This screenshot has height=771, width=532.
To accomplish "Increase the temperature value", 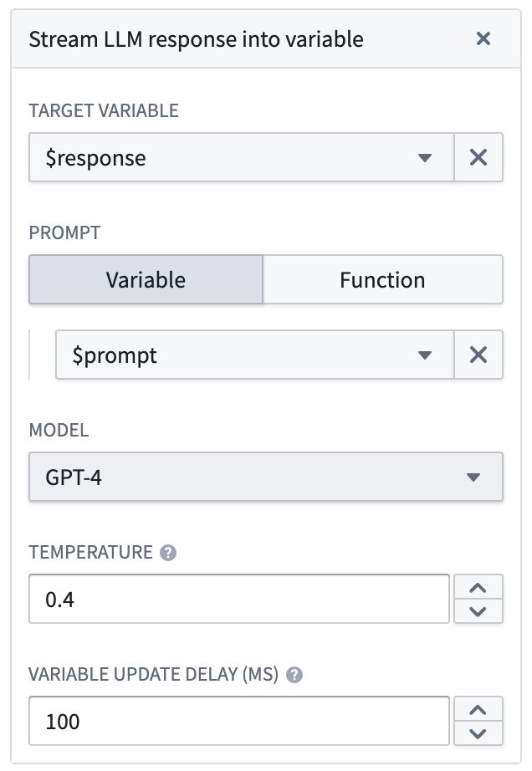I will coord(478,587).
